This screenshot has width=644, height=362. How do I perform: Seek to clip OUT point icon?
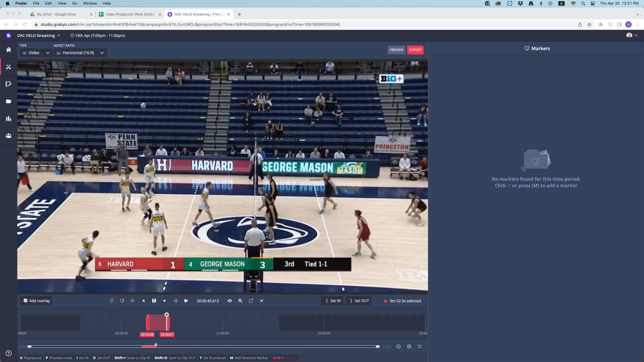(x=175, y=301)
